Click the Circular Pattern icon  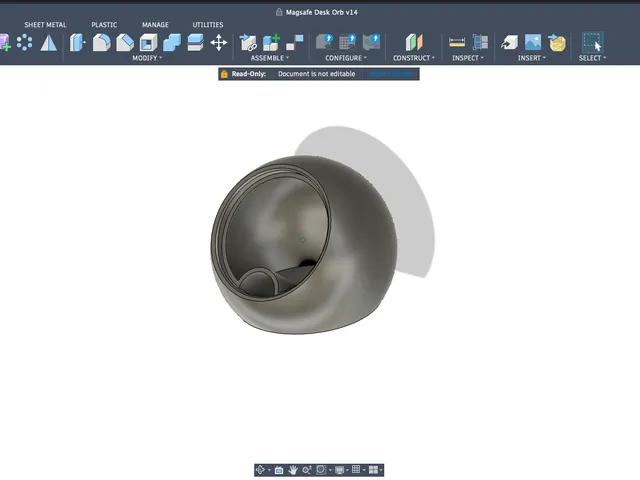coord(24,42)
